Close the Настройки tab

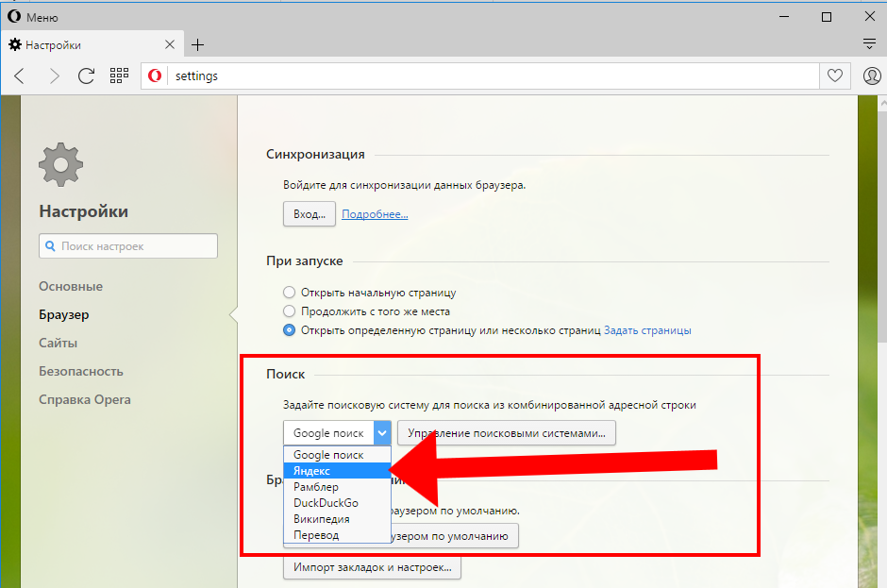170,44
